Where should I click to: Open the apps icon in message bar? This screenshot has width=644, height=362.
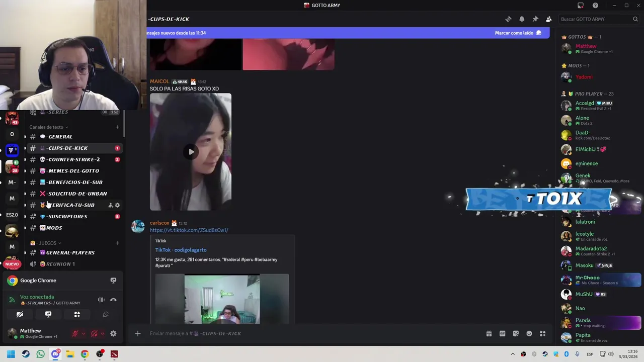point(543,333)
